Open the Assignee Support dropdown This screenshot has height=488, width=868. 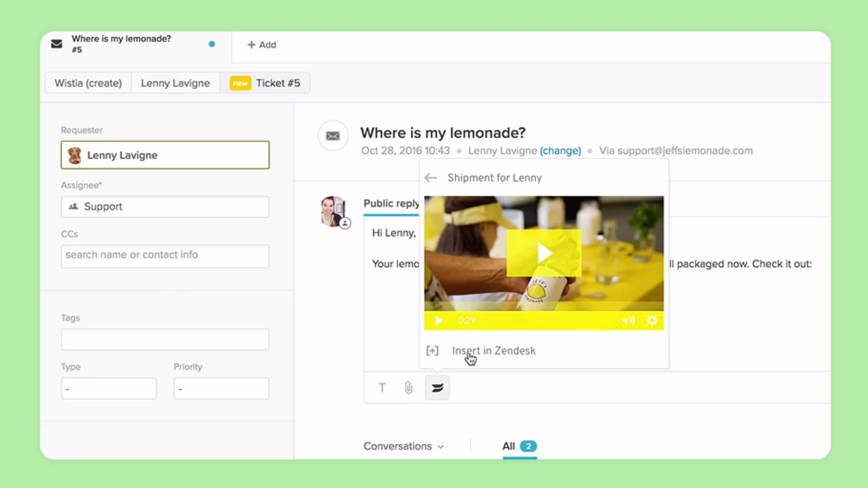[x=165, y=206]
